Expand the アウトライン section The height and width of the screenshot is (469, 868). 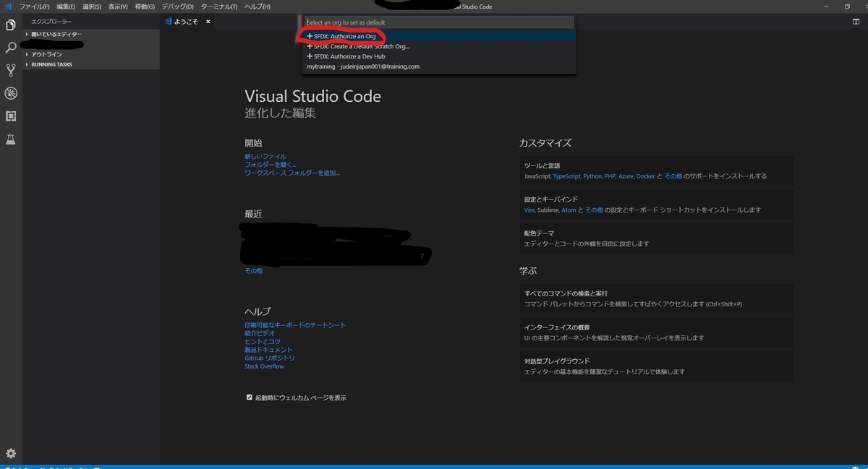[x=92, y=54]
